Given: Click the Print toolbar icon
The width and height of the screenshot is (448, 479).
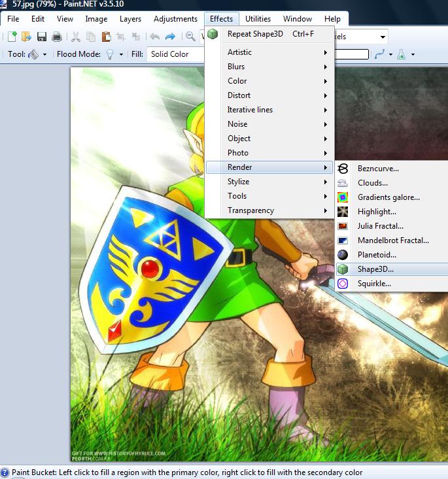Looking at the screenshot, I should [x=57, y=37].
